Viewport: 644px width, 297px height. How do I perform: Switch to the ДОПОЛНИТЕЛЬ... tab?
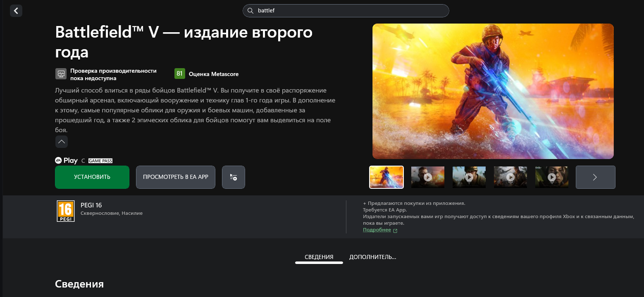tap(372, 257)
